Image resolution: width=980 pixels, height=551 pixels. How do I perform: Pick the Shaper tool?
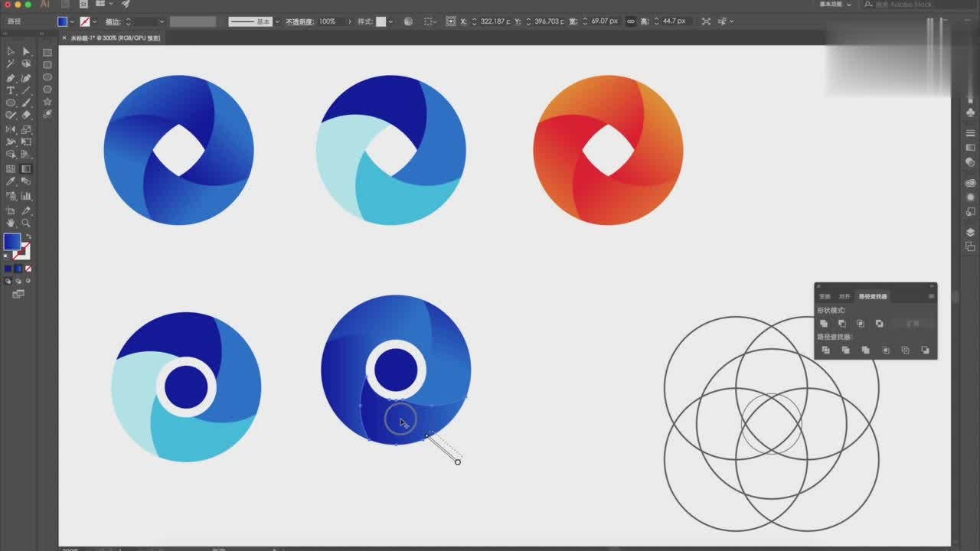click(x=11, y=115)
